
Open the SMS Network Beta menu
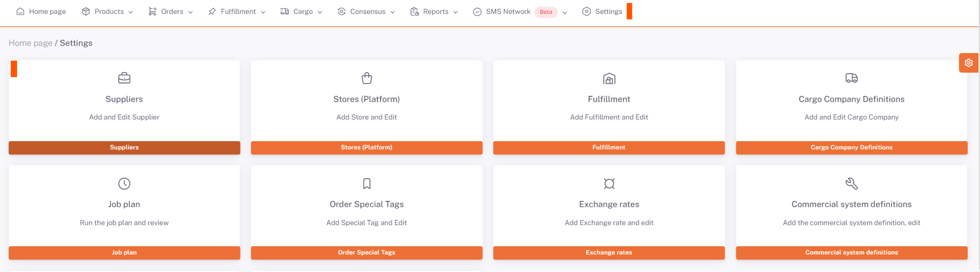point(520,11)
